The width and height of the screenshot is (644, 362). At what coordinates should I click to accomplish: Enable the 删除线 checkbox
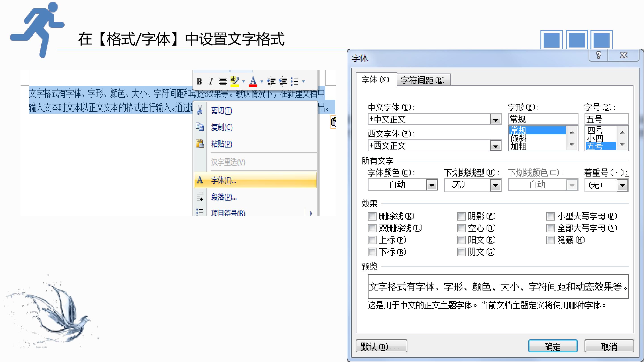pyautogui.click(x=372, y=216)
